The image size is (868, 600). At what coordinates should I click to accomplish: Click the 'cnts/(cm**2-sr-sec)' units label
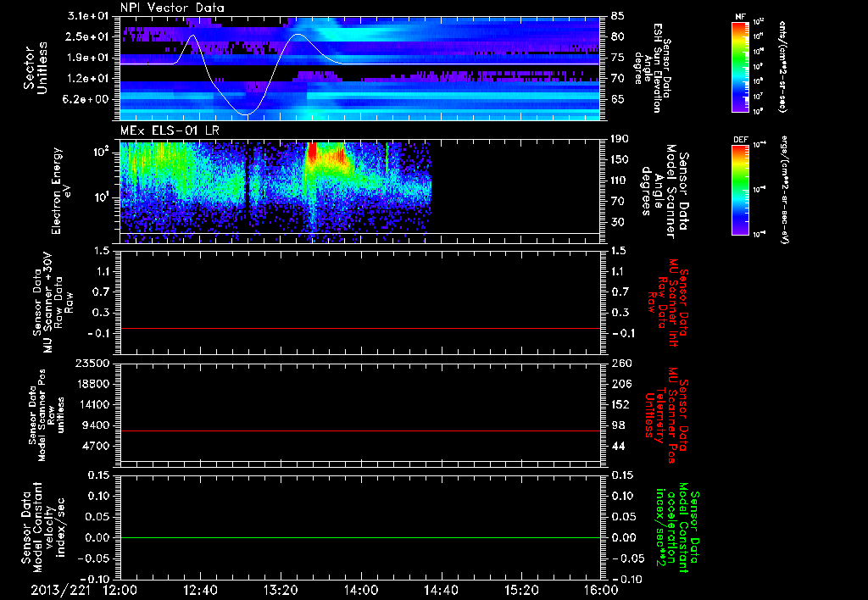(782, 67)
